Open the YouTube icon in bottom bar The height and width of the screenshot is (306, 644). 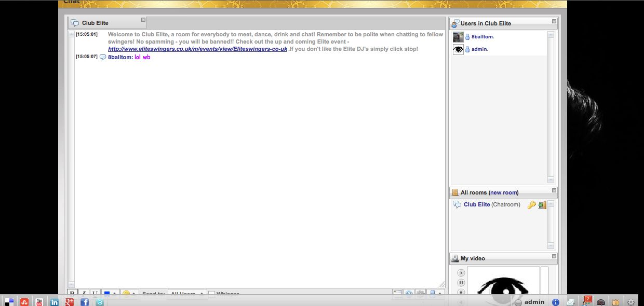point(39,302)
